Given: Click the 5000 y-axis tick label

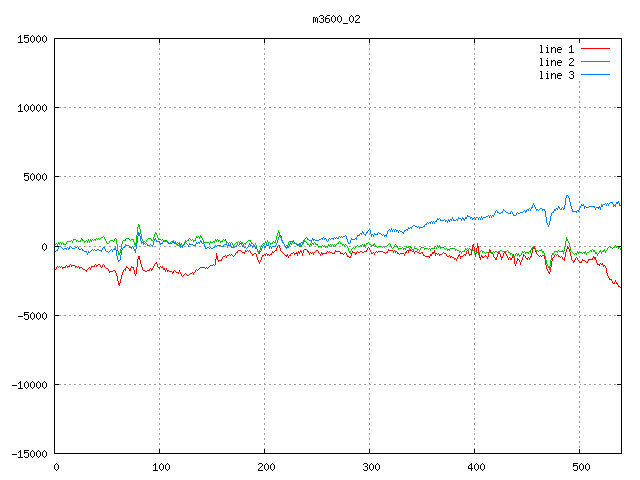Looking at the screenshot, I should point(35,177).
